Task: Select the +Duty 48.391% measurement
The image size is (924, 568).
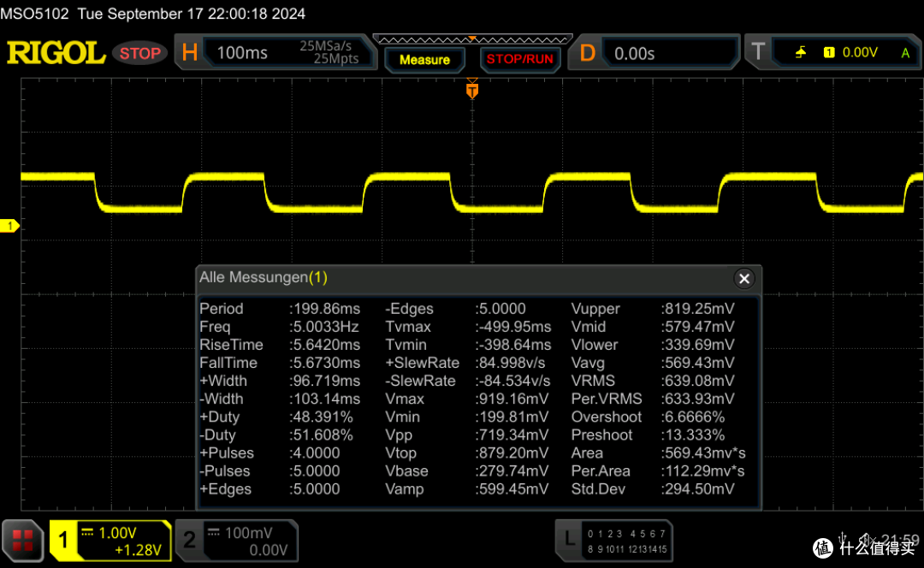Action: [x=276, y=417]
